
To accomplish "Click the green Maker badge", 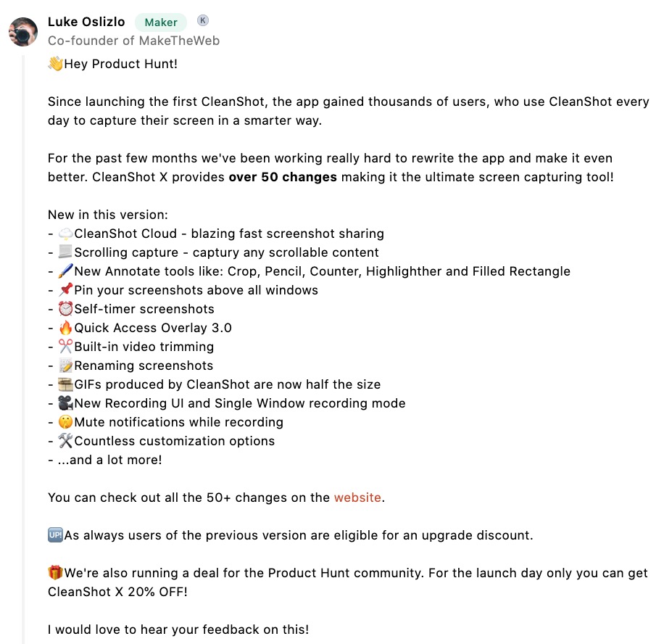I will (x=161, y=22).
